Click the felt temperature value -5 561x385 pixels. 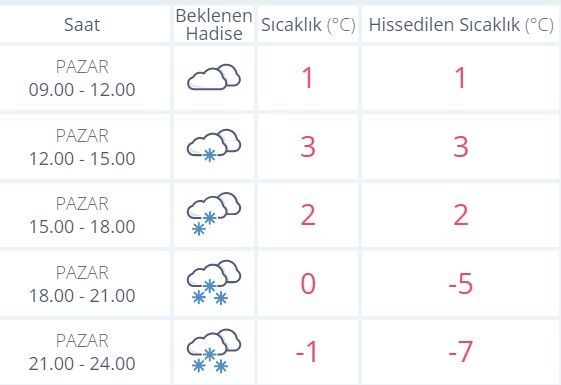click(461, 284)
